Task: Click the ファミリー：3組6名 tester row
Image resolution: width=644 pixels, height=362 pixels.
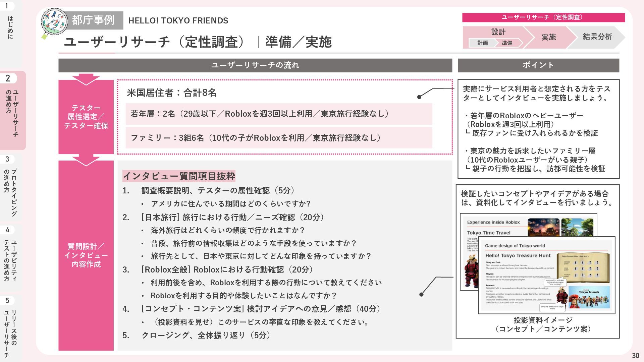Action: click(x=279, y=138)
